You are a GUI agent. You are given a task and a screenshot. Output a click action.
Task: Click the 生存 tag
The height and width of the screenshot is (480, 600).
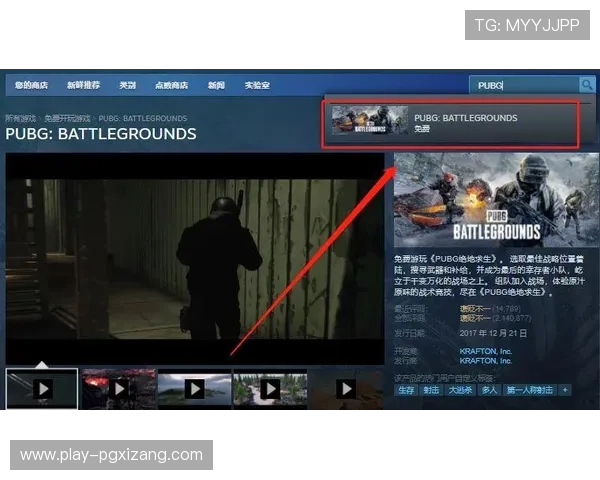pyautogui.click(x=406, y=390)
